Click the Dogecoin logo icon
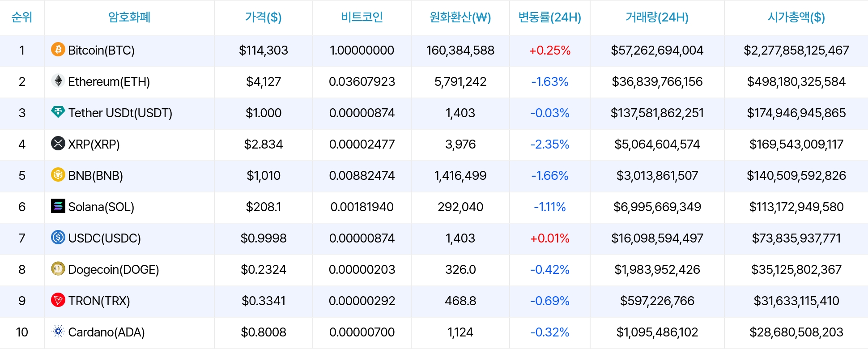The width and height of the screenshot is (868, 349). click(58, 269)
